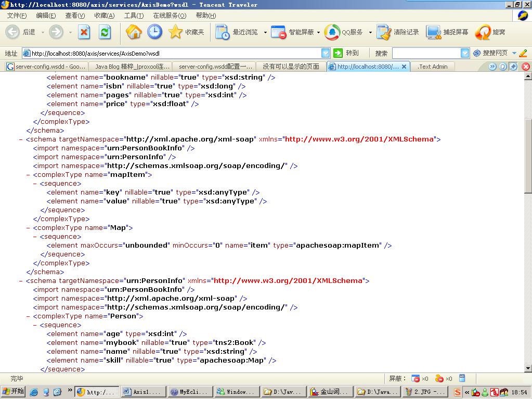Open 收藏(A) menu
Viewport: 532px width, 399px height.
coord(105,16)
